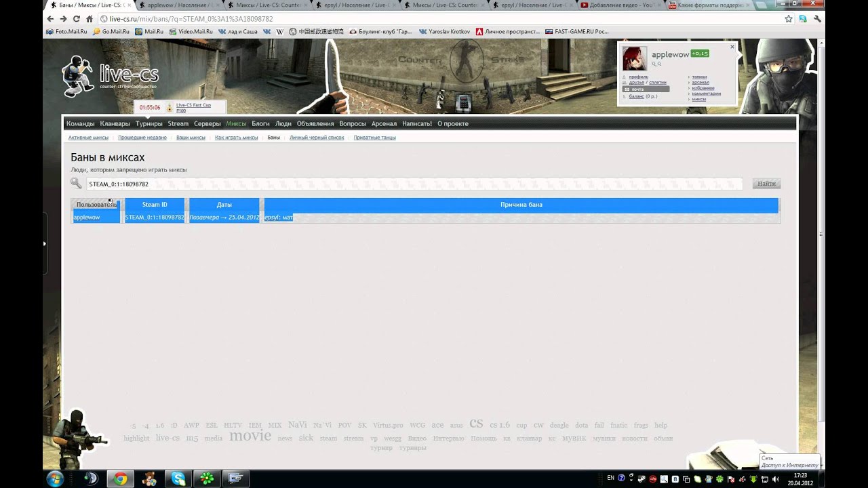Image resolution: width=868 pixels, height=488 pixels.
Task: Click the live-cs site logo
Action: [110, 75]
